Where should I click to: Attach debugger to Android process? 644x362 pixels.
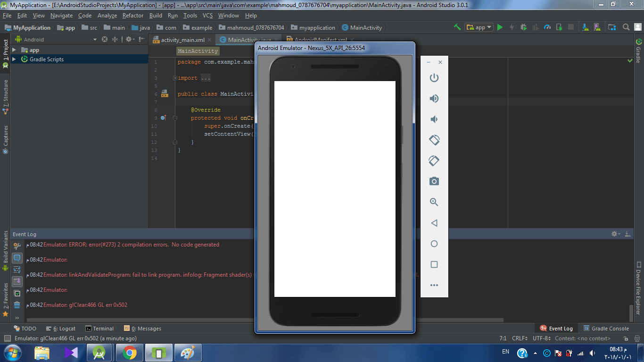point(559,27)
